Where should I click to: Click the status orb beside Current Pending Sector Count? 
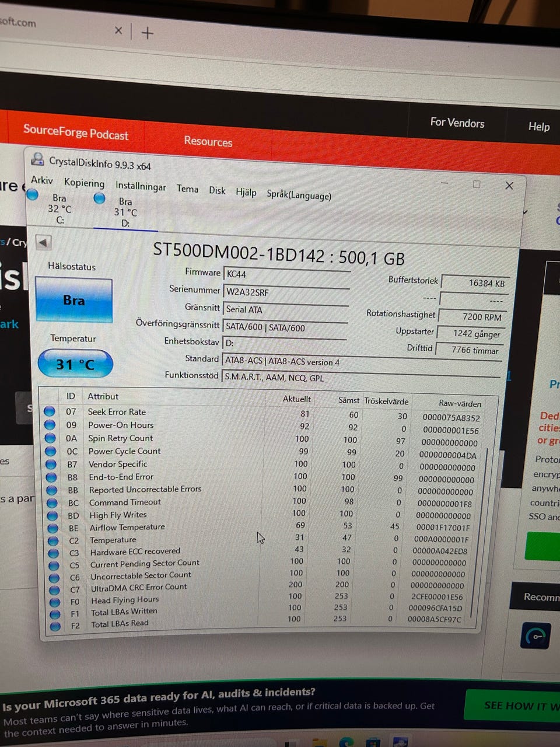[54, 566]
